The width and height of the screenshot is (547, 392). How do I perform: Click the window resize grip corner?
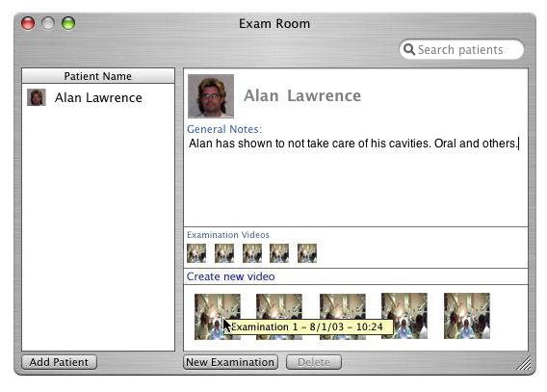click(524, 363)
